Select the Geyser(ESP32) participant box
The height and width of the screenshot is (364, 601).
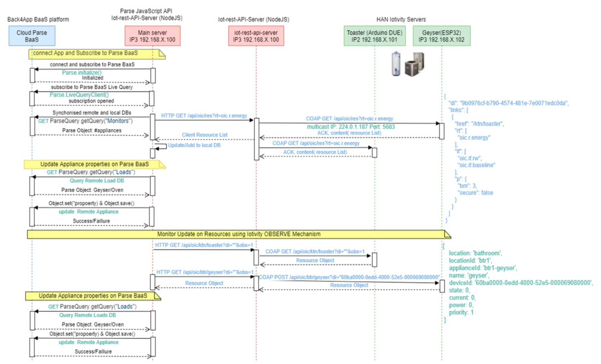click(441, 36)
